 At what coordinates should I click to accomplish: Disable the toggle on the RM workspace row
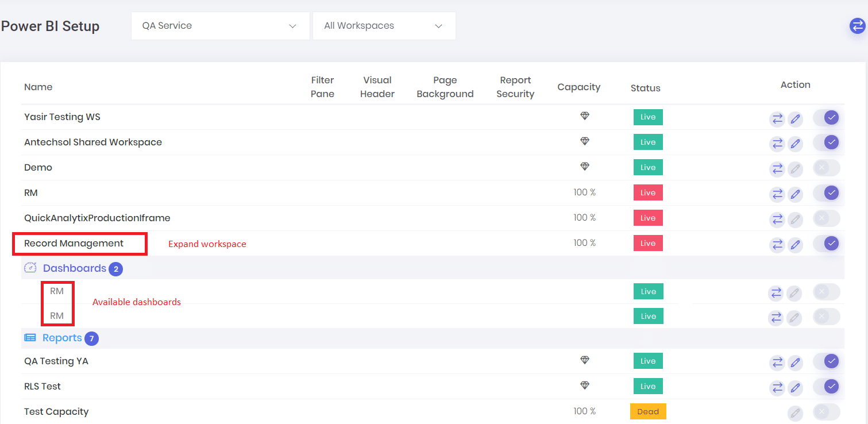[826, 194]
